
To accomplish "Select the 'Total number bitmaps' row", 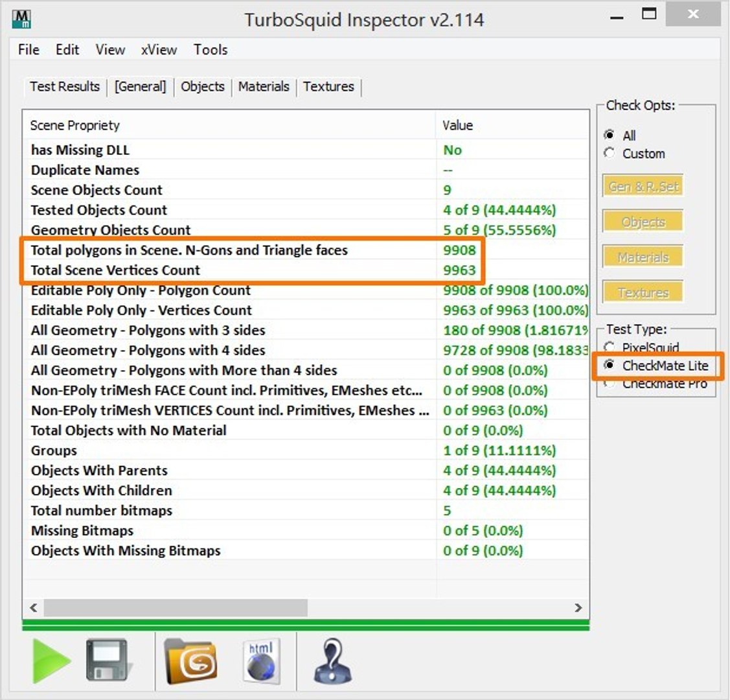I will 306,511.
